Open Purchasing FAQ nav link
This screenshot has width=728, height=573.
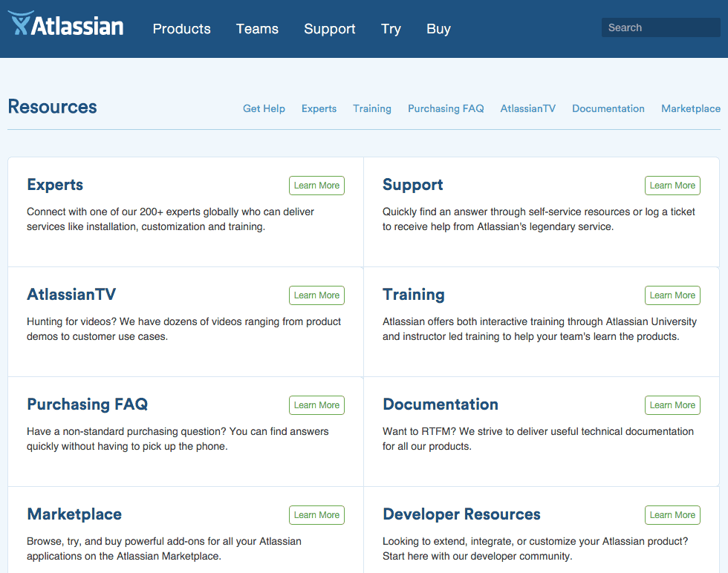(x=446, y=108)
